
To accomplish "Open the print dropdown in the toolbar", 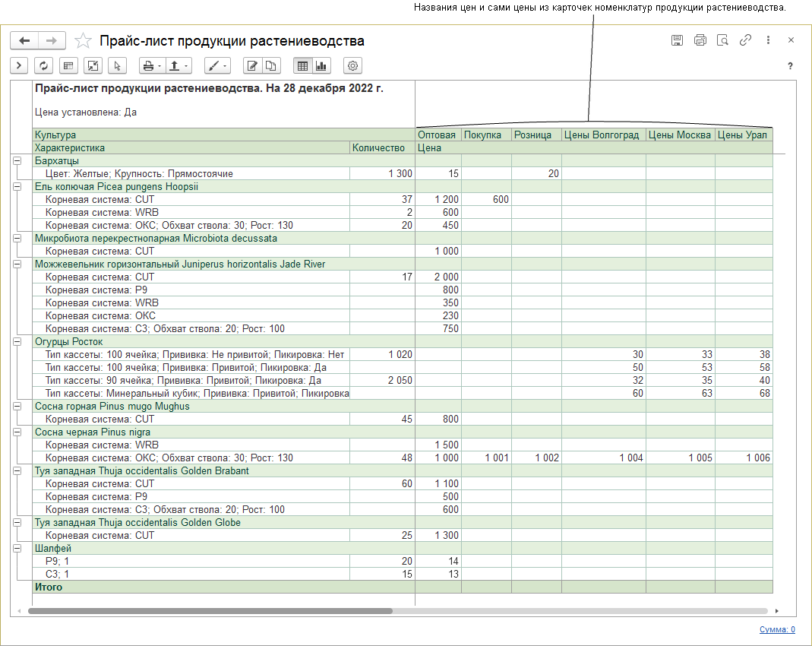I will (x=151, y=65).
